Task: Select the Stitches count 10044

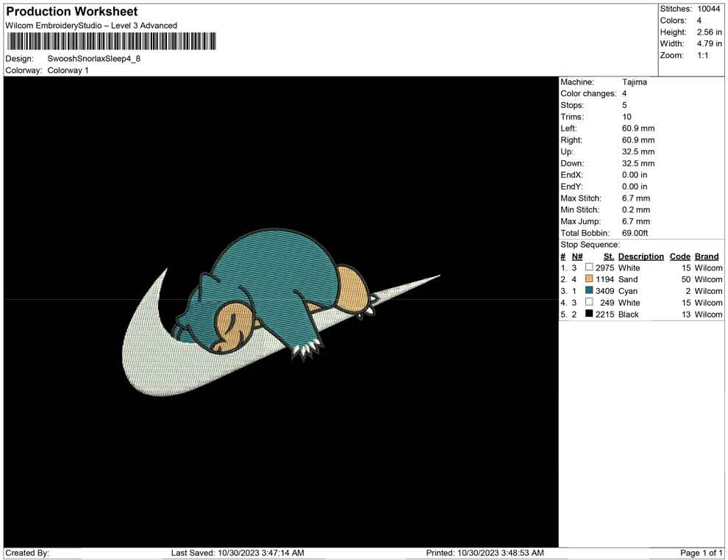Action: 709,9
